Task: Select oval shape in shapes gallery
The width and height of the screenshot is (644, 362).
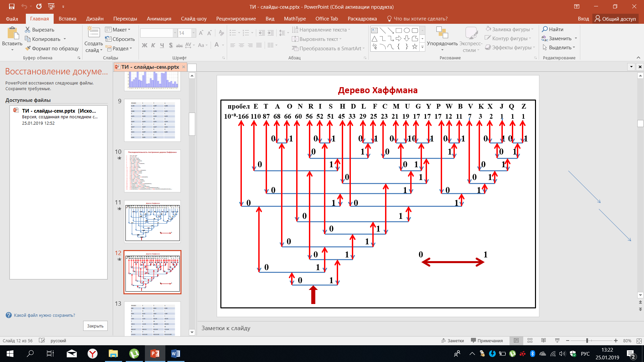Action: click(x=407, y=31)
